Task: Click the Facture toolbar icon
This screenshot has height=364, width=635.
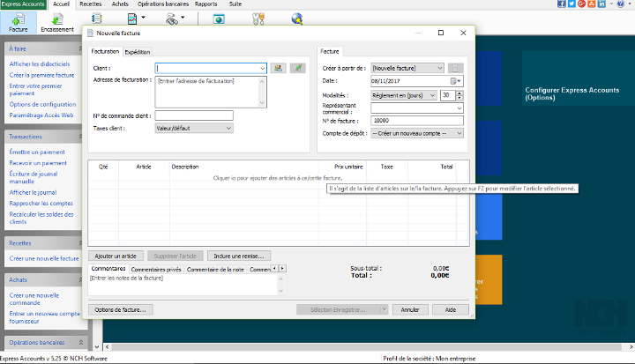Action: pyautogui.click(x=19, y=22)
